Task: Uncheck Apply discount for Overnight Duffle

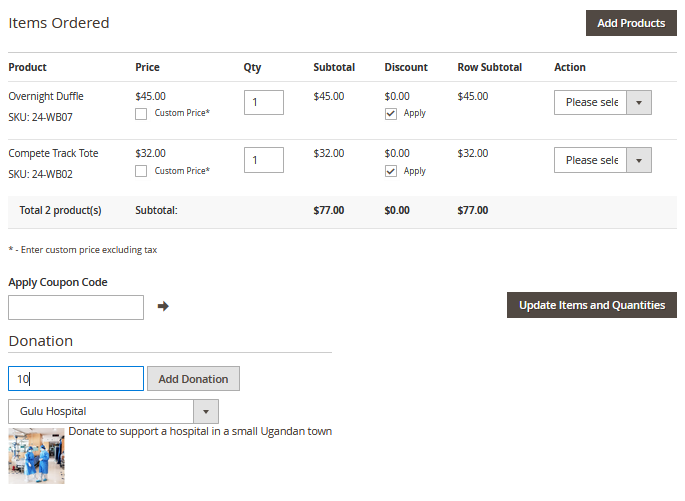Action: pyautogui.click(x=391, y=114)
